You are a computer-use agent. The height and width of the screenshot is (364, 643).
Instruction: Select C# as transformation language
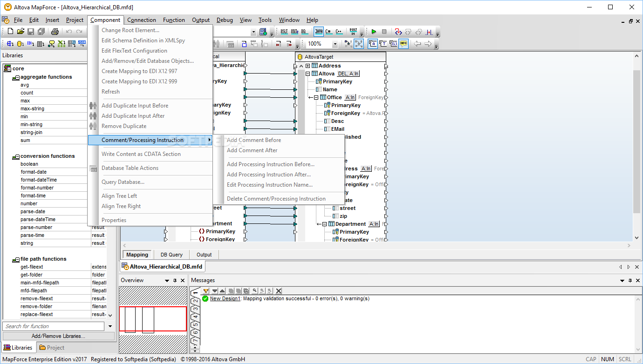(x=328, y=32)
